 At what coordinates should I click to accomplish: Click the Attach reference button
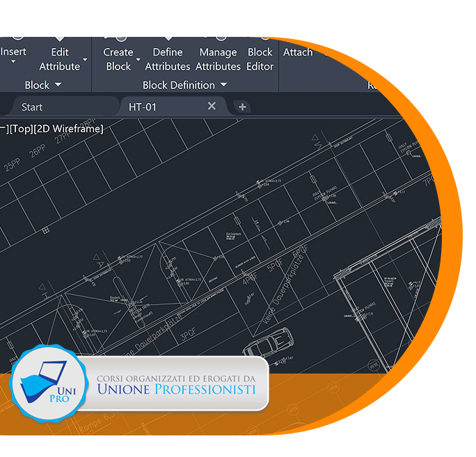(298, 52)
